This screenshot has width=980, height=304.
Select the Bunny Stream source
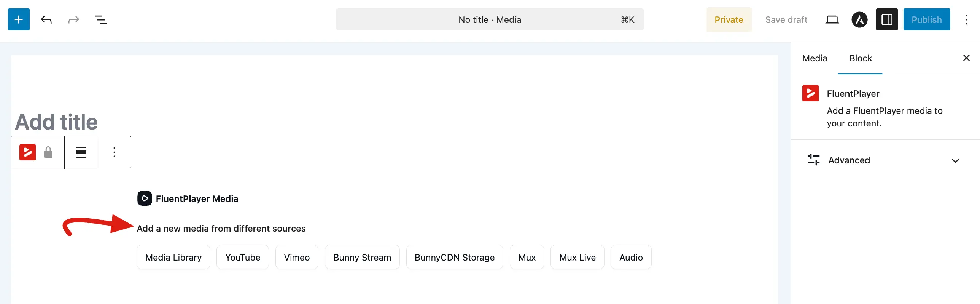point(362,258)
